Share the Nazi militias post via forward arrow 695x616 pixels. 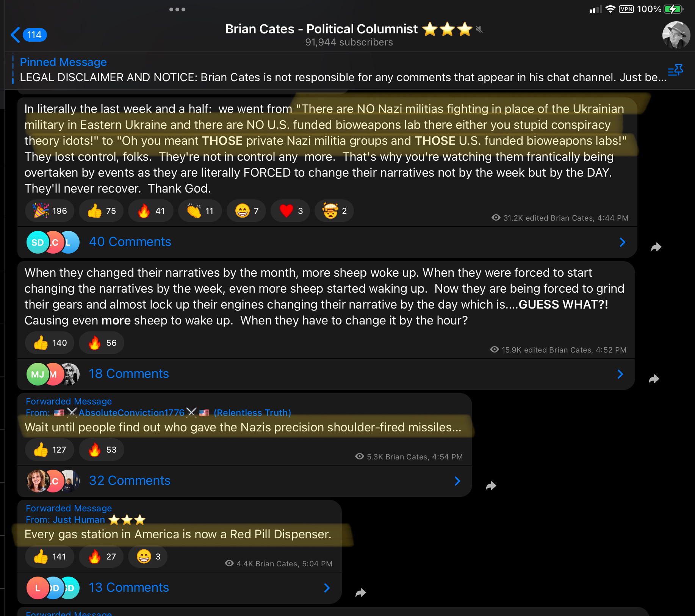coord(656,247)
